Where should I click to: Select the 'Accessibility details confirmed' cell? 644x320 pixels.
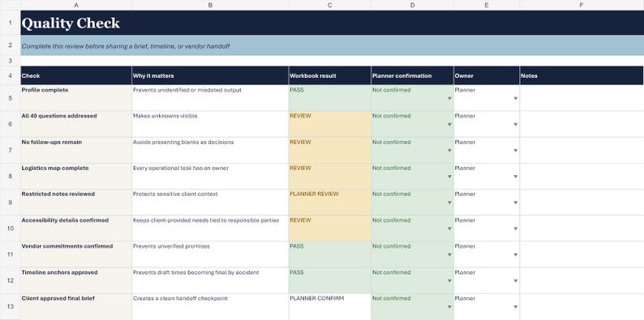click(76, 228)
